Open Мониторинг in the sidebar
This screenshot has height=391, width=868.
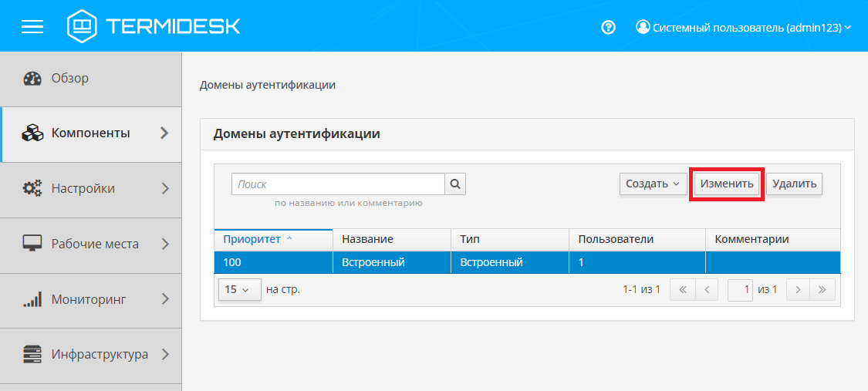pos(91,299)
